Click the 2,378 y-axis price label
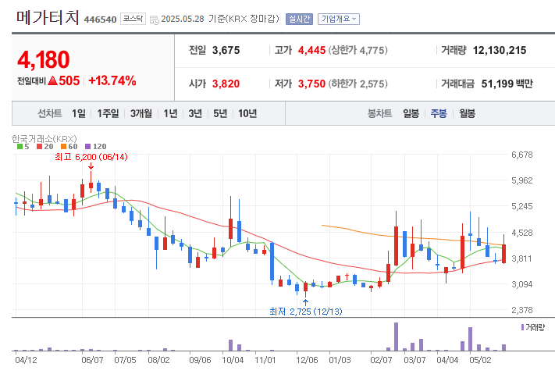Screen dimensions: 555x392 pos(521,310)
